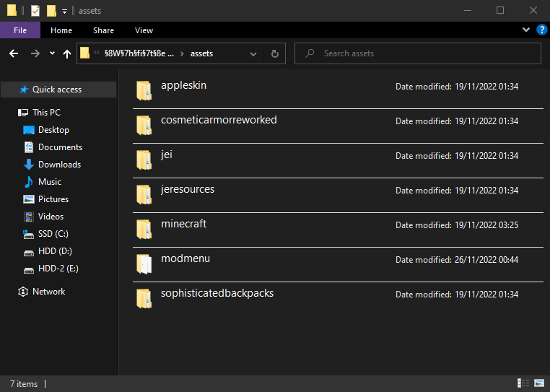
Task: Click the This PC computer icon
Action: (x=23, y=113)
